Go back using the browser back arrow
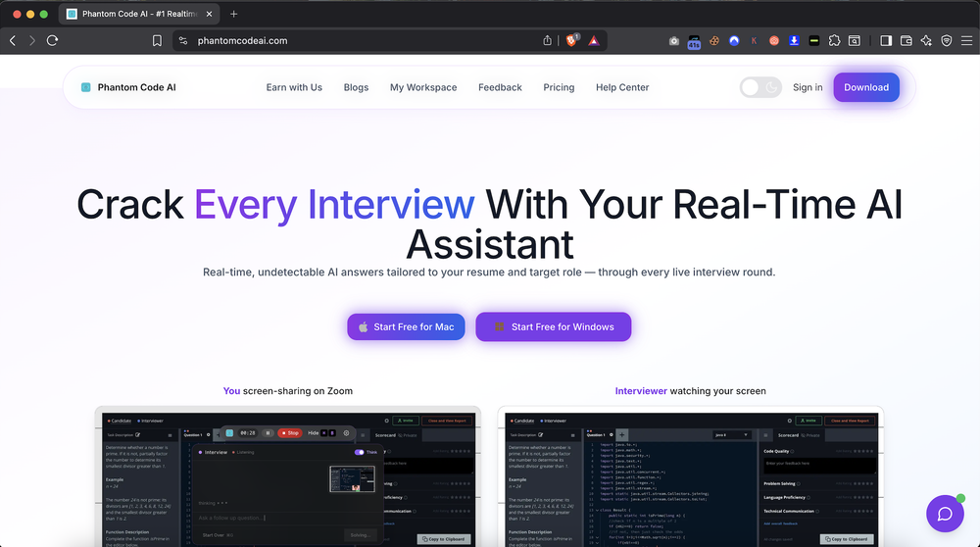980x547 pixels. click(13, 40)
